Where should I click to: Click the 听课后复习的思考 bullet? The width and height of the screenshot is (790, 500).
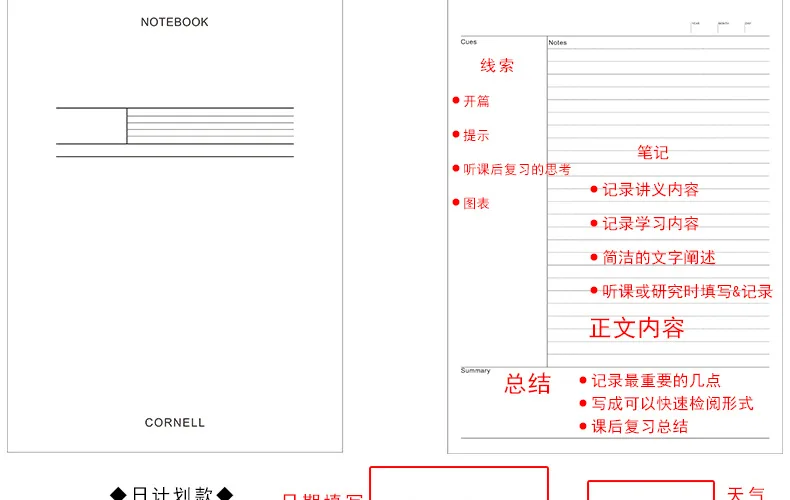click(x=512, y=169)
